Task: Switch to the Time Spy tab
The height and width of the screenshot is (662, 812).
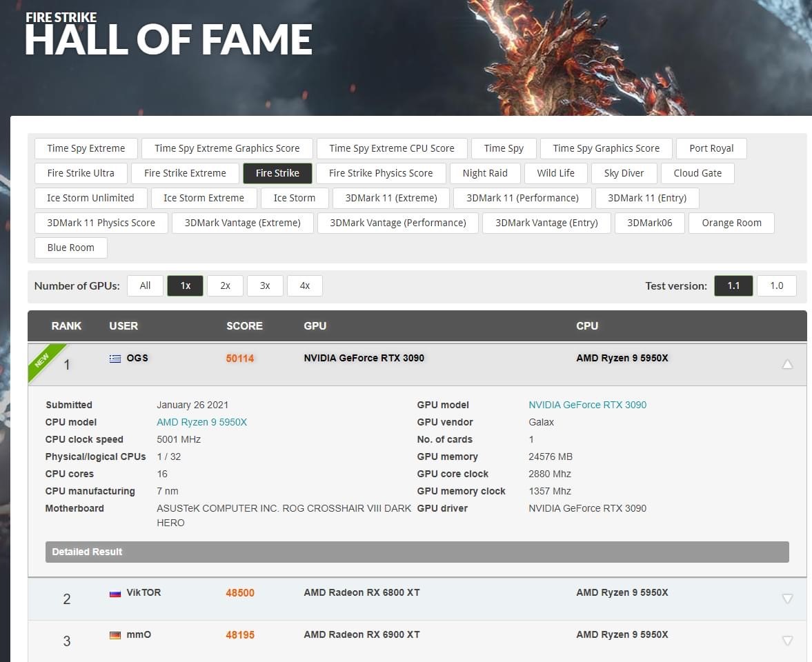Action: (504, 148)
